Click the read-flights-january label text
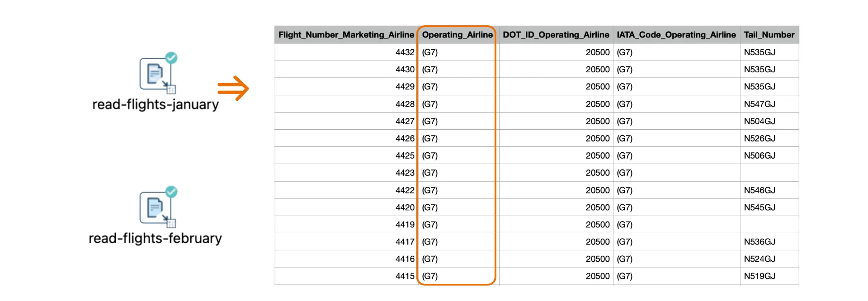This screenshot has width=868, height=301. coord(155,104)
